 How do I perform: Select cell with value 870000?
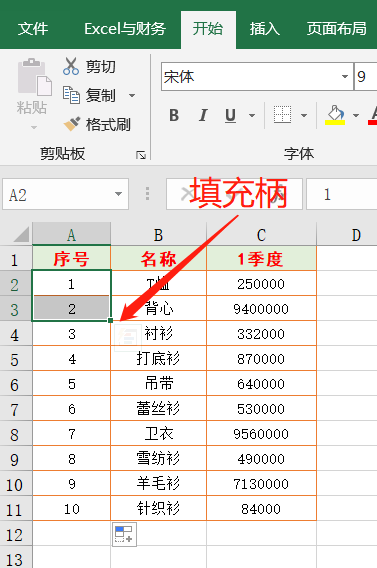click(261, 358)
